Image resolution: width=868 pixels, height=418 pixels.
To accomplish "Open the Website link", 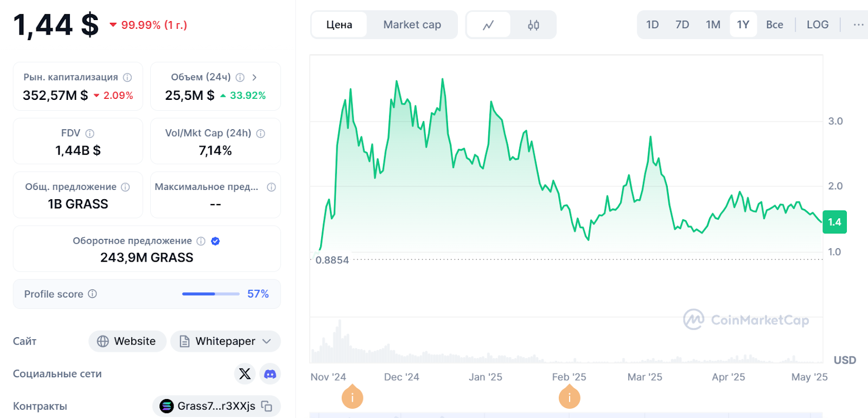I will tap(127, 341).
